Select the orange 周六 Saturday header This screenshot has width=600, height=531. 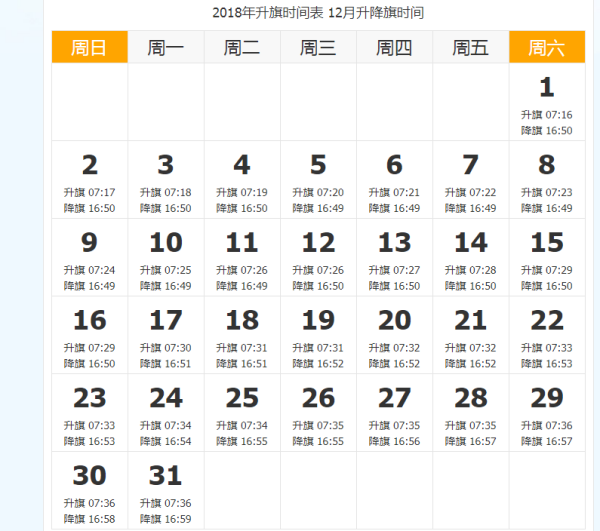coord(546,47)
